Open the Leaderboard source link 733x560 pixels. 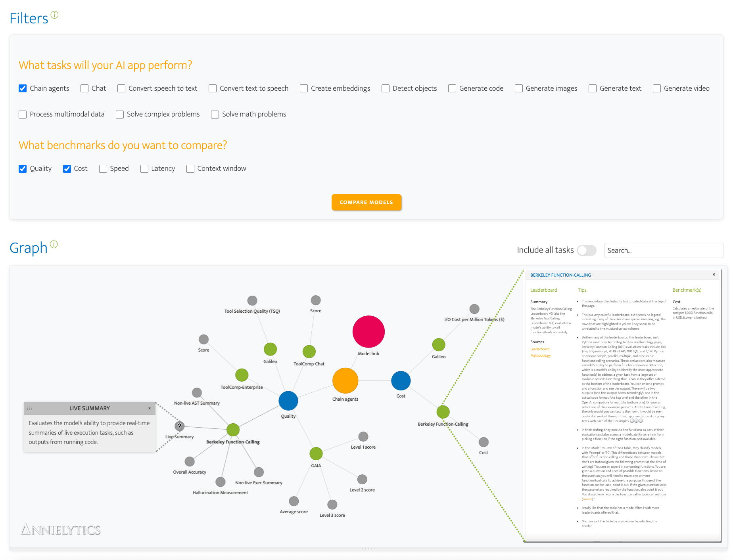[x=539, y=349]
